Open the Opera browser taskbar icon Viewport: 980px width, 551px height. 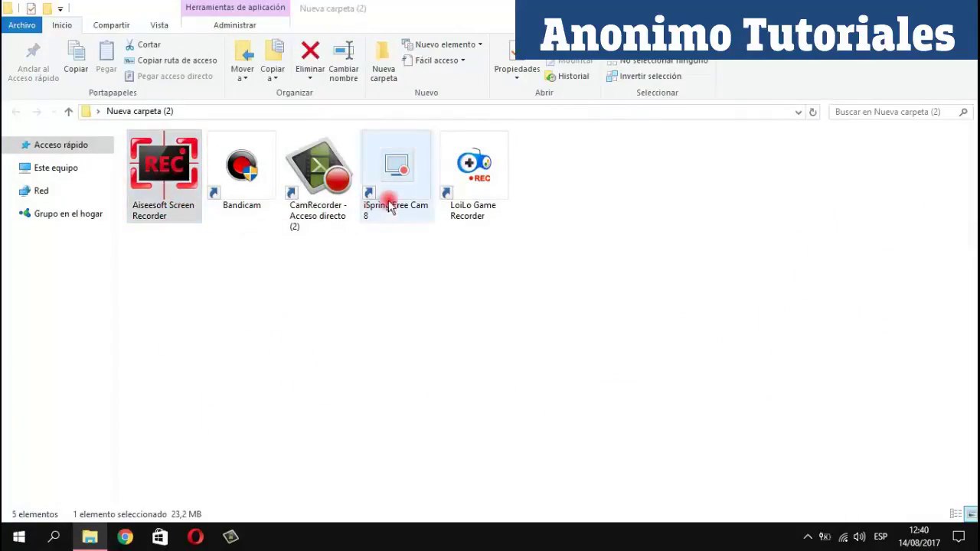[x=195, y=537]
